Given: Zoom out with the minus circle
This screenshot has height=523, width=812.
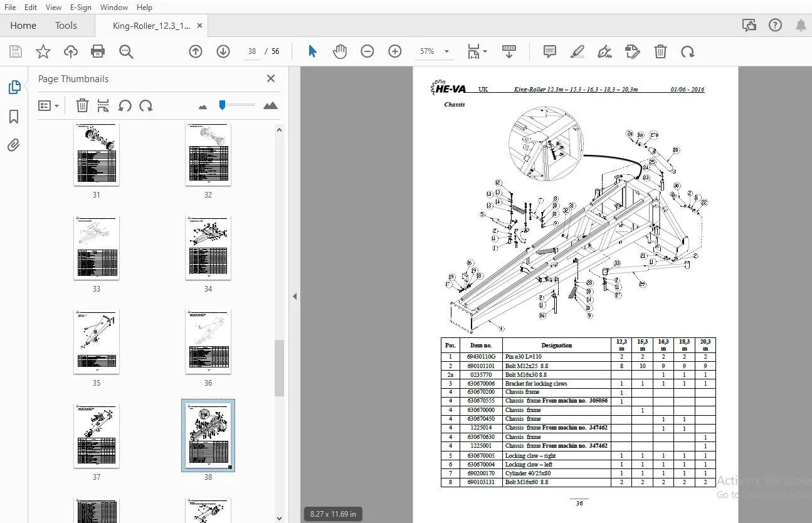Looking at the screenshot, I should coord(367,51).
